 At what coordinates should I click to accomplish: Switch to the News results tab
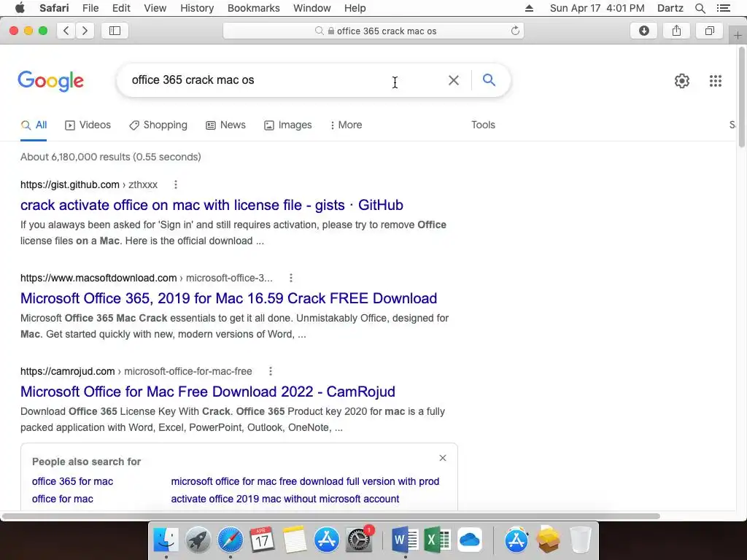226,125
